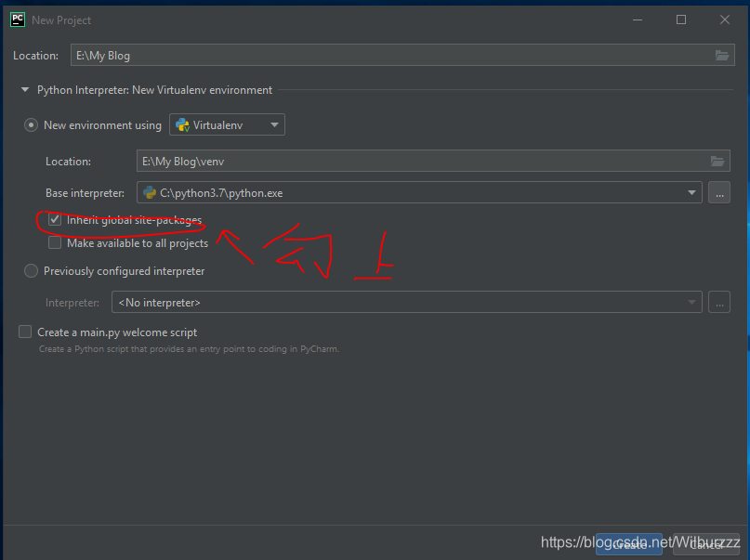Open the No interpreter dropdown
Viewport: 750px width, 560px height.
point(406,303)
